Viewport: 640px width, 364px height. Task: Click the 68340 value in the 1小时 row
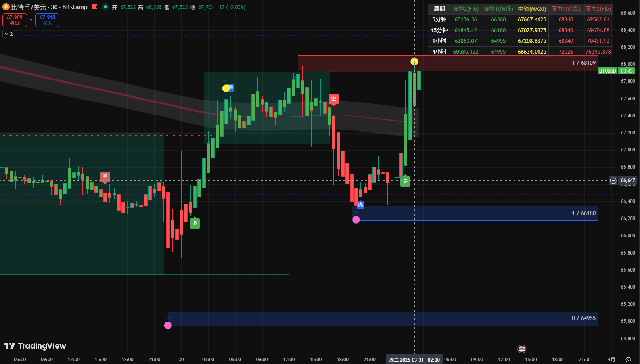pos(566,41)
